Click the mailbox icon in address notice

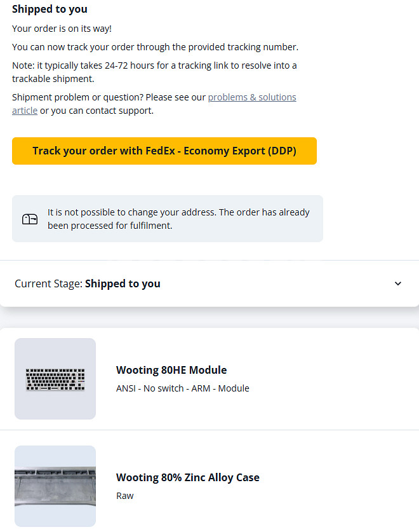(30, 219)
